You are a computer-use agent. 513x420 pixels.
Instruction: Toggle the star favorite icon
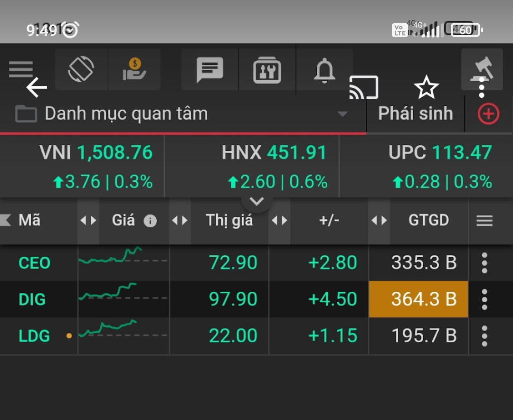426,87
